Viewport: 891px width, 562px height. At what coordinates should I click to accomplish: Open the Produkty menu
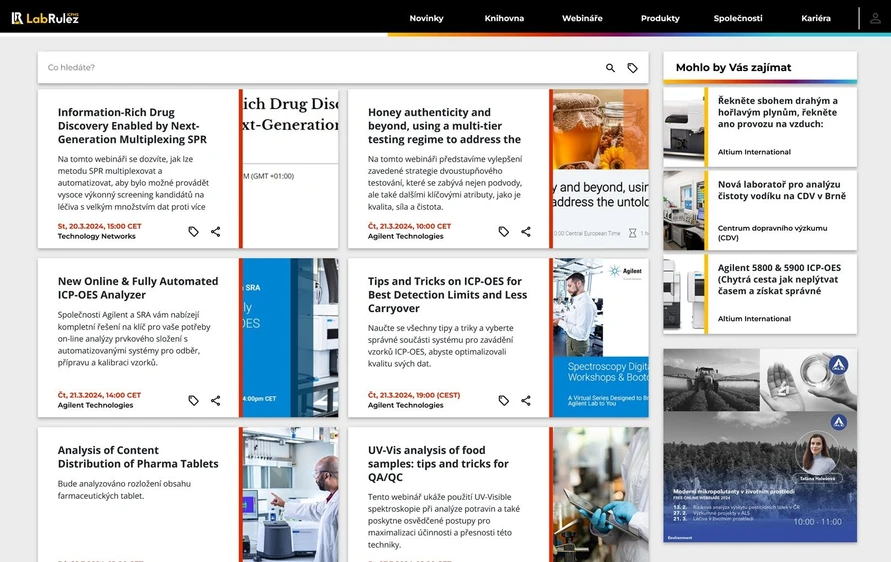coord(660,18)
